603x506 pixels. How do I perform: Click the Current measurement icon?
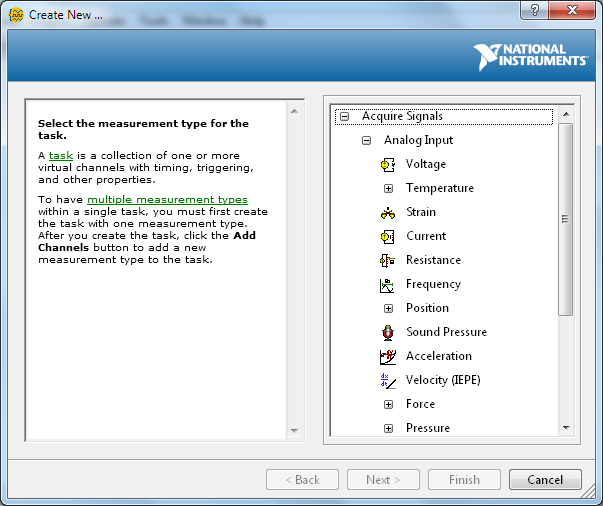388,236
